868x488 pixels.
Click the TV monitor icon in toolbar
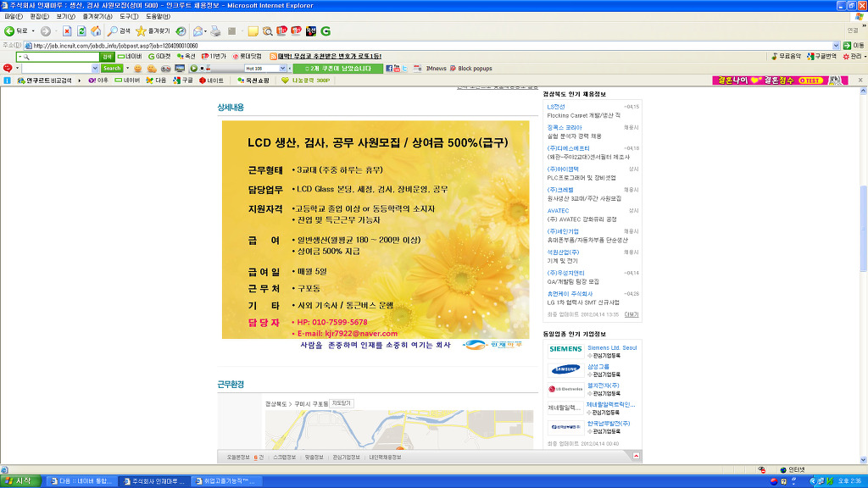click(180, 69)
